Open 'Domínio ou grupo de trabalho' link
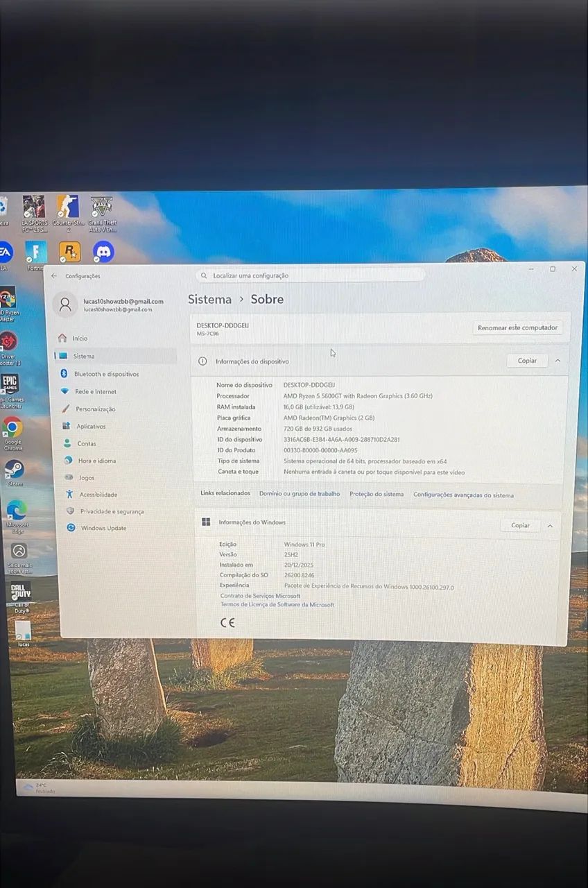Screen dimensions: 588x888 [x=300, y=494]
